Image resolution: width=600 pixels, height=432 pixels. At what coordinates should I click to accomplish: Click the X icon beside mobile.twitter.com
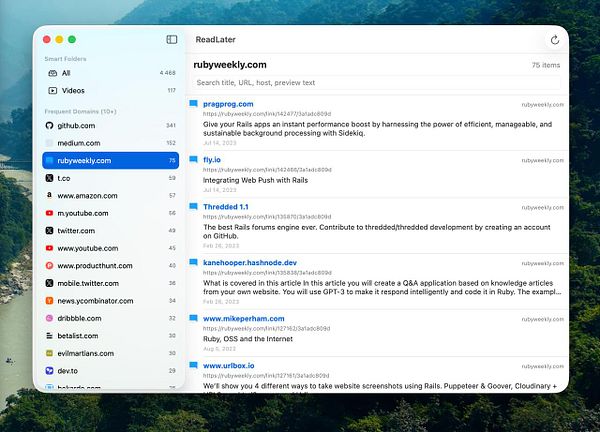pyautogui.click(x=49, y=283)
